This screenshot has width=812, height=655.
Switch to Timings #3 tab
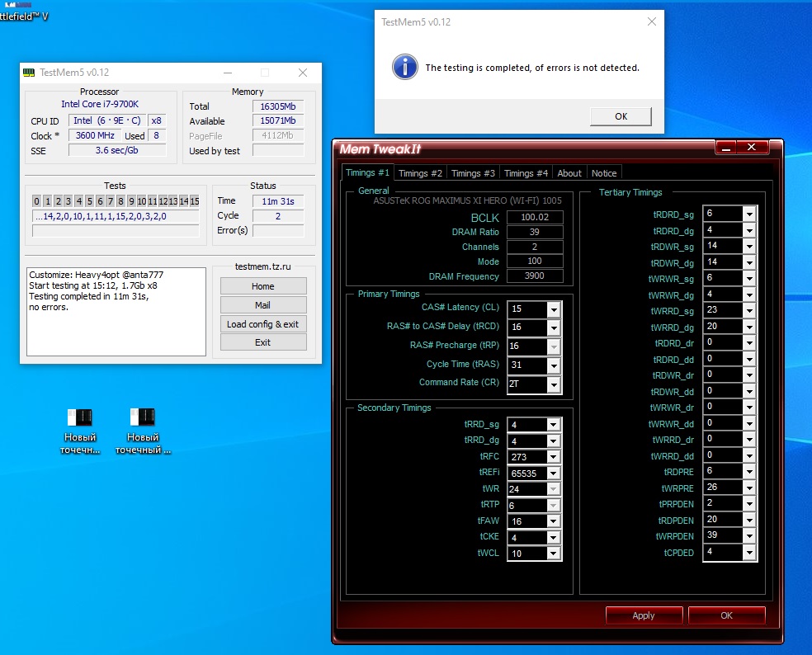(x=473, y=173)
